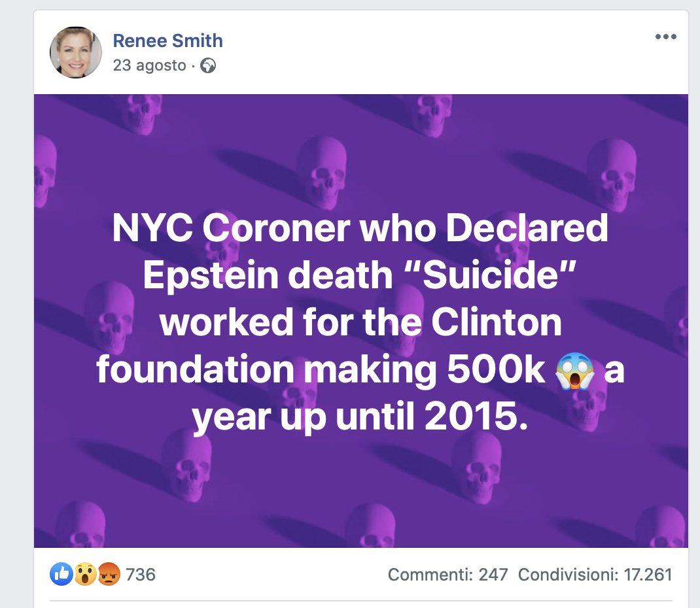Click the Renee Smith name link

[x=167, y=41]
